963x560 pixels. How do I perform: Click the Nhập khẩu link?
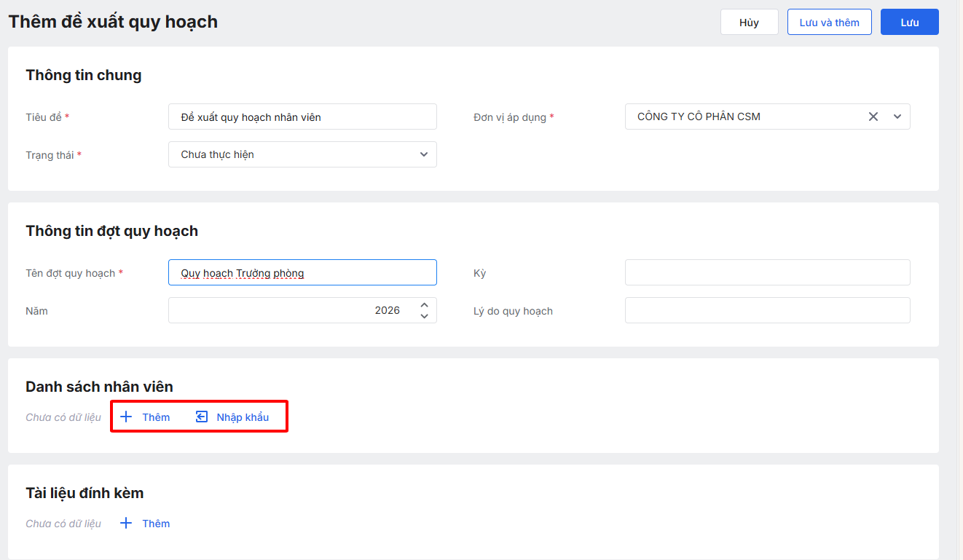click(243, 417)
